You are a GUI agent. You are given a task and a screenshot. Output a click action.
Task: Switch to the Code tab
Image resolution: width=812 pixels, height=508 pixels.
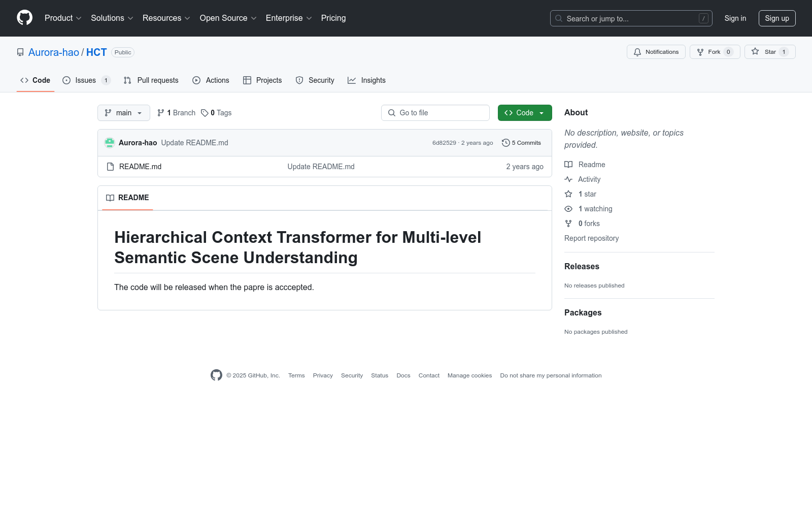(x=36, y=80)
